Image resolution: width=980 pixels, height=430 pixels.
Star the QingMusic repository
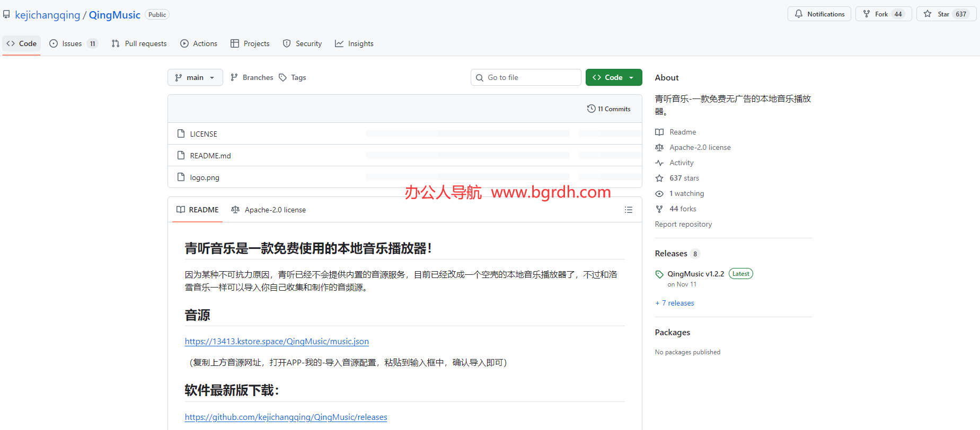click(947, 14)
